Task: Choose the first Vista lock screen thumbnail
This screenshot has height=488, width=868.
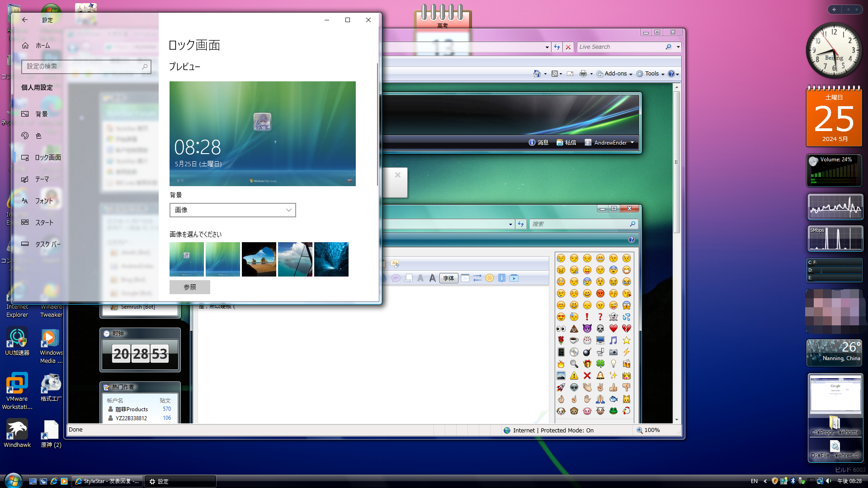Action: coord(187,259)
